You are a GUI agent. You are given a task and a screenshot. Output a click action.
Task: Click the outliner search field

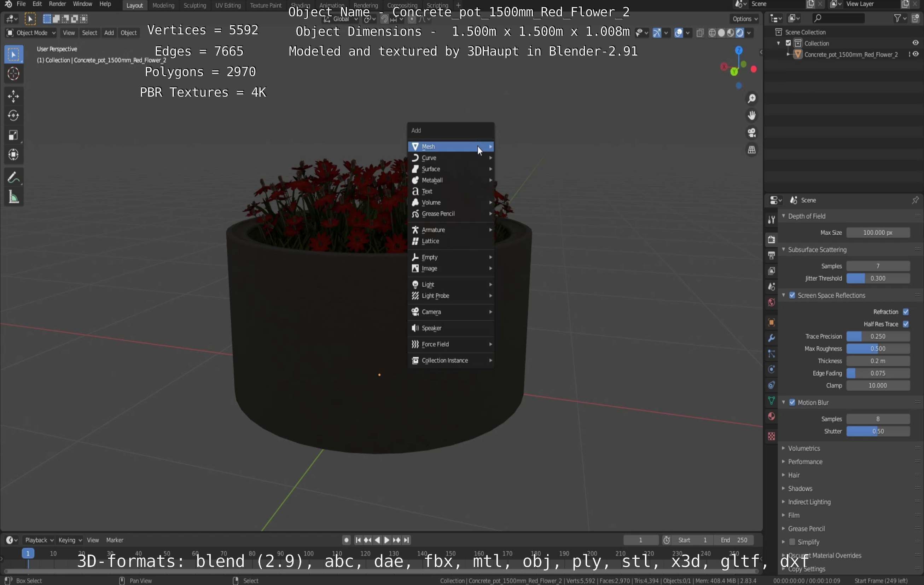point(838,18)
